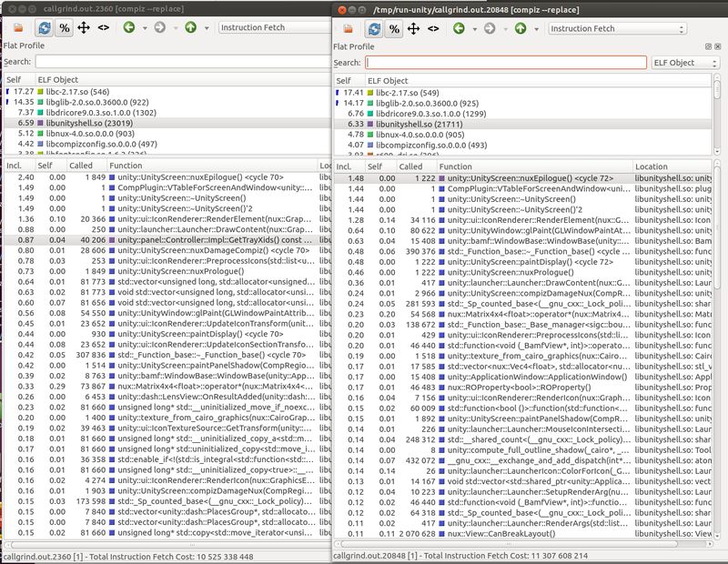Open up-navigation dropdown in right window
The height and width of the screenshot is (564, 728).
[536, 29]
